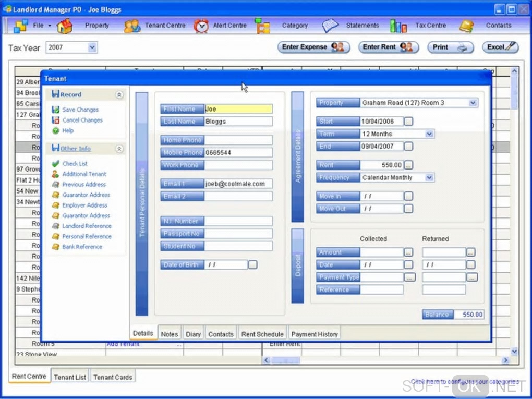Image resolution: width=532 pixels, height=399 pixels.
Task: Click the First Name field
Action: pyautogui.click(x=238, y=109)
